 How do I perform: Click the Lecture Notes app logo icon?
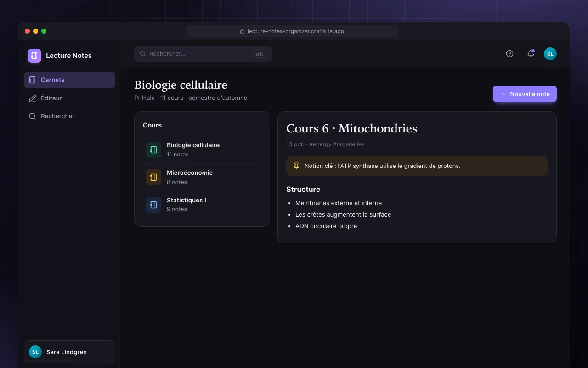pyautogui.click(x=34, y=56)
